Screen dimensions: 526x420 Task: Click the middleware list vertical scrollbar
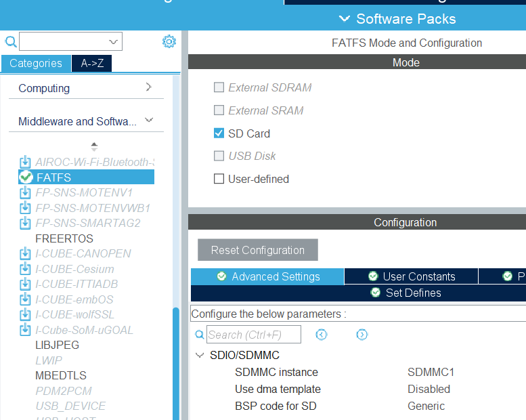176,363
